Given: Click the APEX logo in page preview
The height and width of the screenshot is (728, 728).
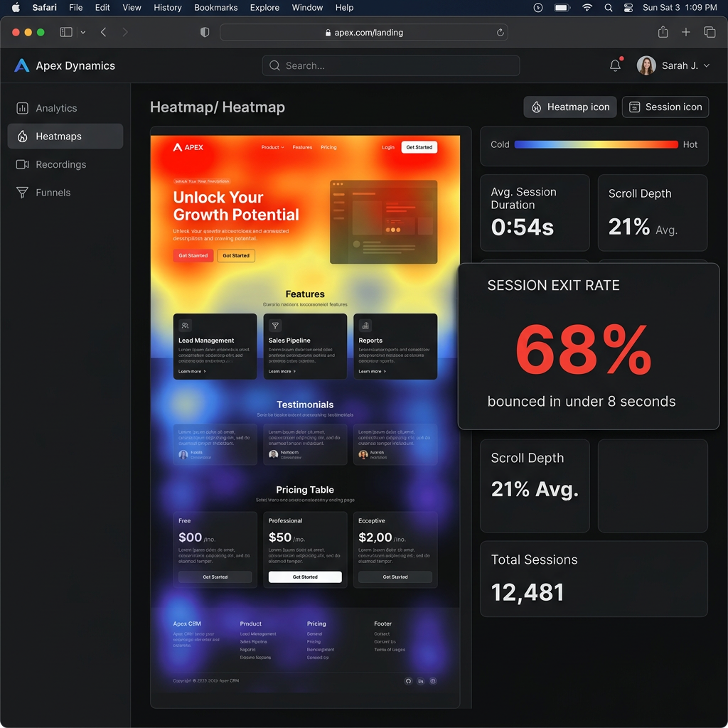Looking at the screenshot, I should pos(188,147).
